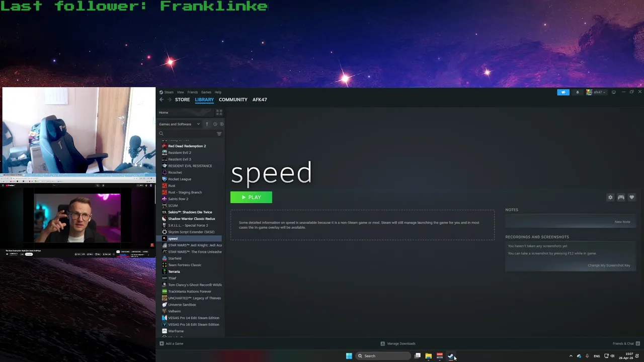Open controller settings icon for speed
Screen dimensions: 644x362
621,198
